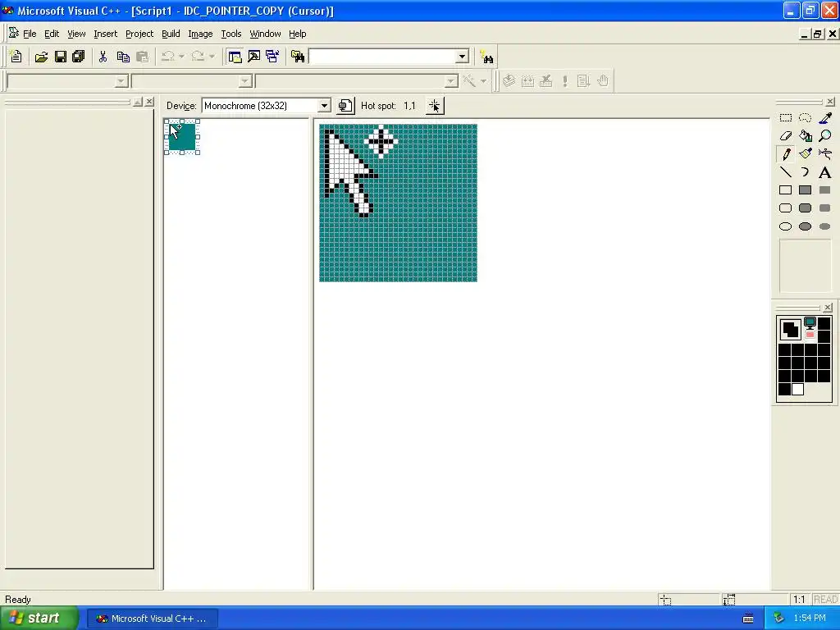Open the Image menu

pyautogui.click(x=200, y=34)
